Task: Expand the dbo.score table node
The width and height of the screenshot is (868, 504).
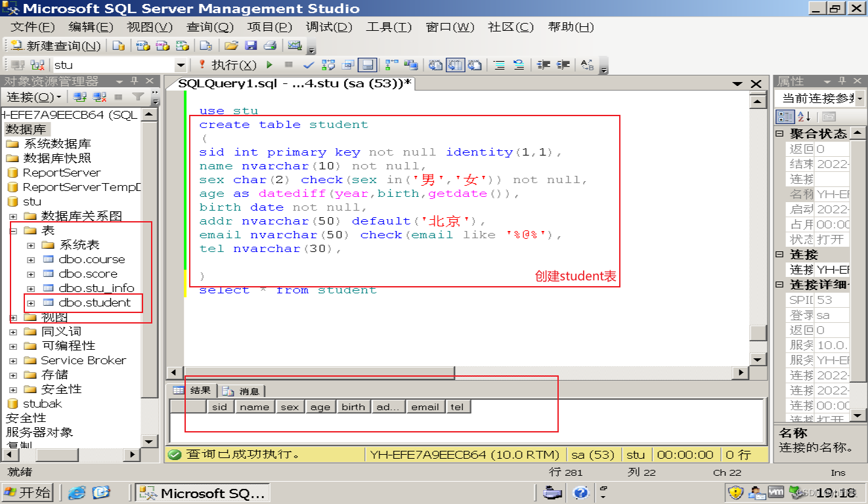Action: 30,274
